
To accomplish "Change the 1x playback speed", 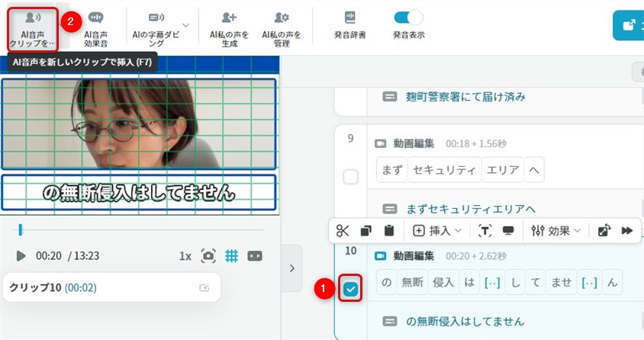I will (x=185, y=256).
